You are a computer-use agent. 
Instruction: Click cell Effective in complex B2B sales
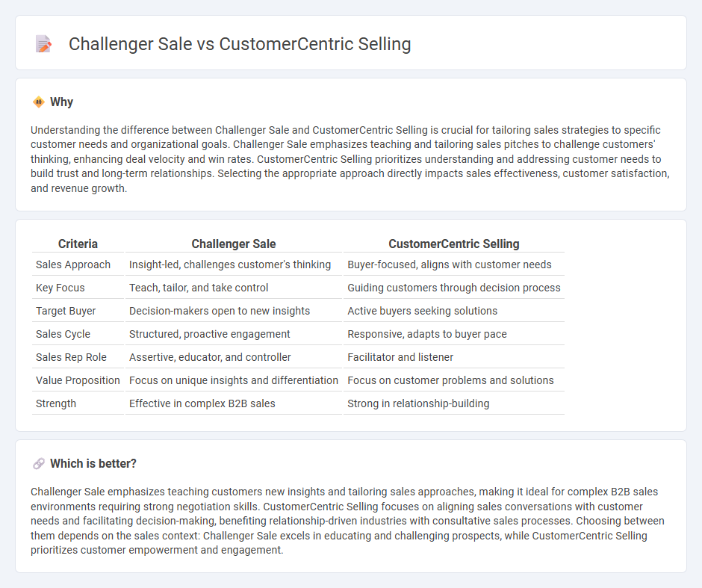tap(234, 403)
